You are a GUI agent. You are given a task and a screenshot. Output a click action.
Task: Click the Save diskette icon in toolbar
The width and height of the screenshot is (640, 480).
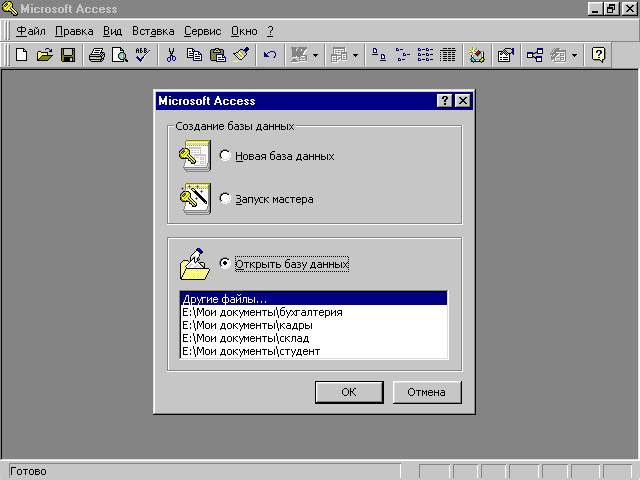click(68, 55)
